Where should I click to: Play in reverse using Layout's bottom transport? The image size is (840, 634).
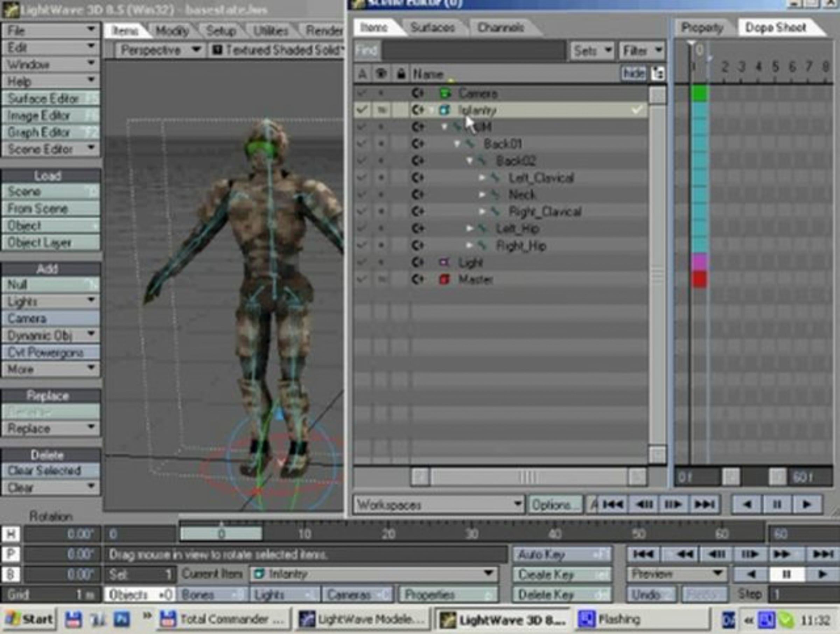pyautogui.click(x=751, y=574)
